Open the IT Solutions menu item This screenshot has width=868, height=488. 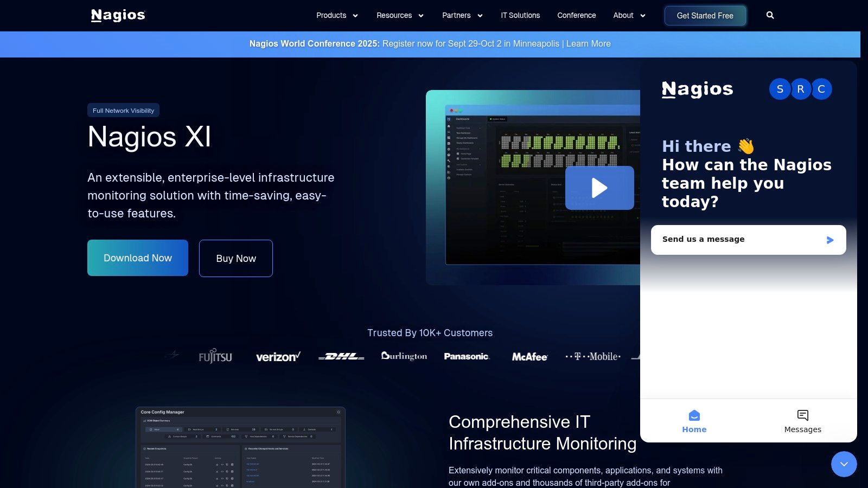tap(520, 15)
